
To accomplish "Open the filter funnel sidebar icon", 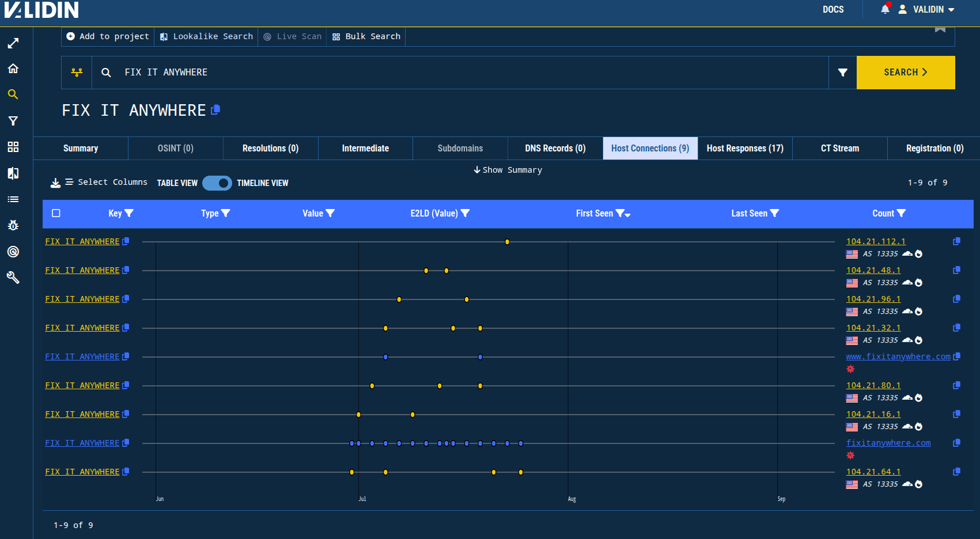I will tap(13, 121).
